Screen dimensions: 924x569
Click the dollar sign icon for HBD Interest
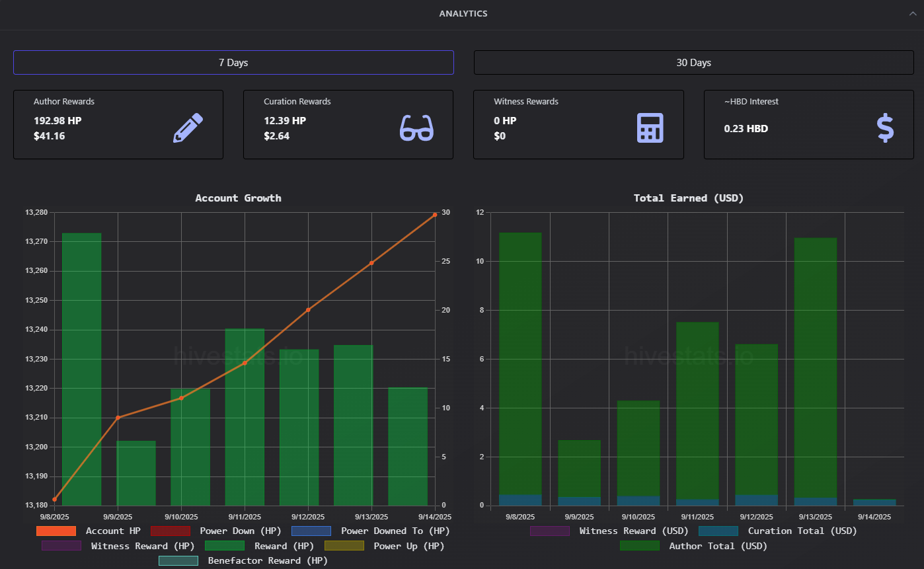pyautogui.click(x=885, y=128)
